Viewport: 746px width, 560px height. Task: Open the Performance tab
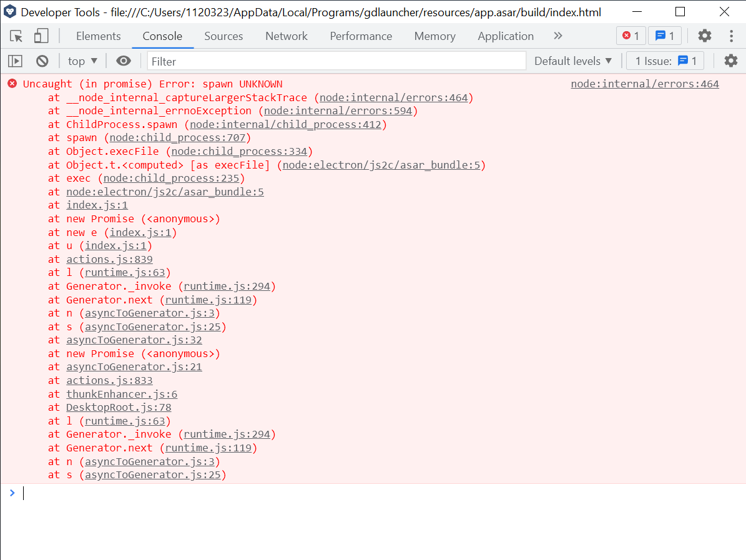(361, 36)
